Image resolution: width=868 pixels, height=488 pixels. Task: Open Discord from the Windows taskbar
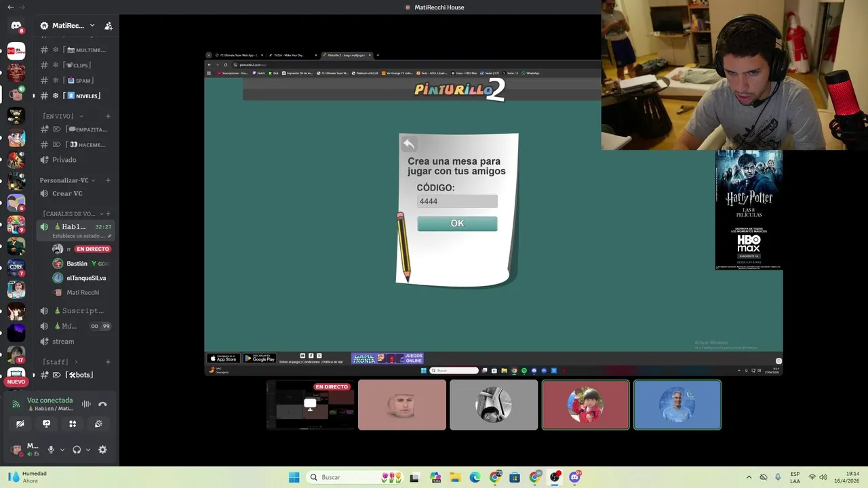coord(574,477)
